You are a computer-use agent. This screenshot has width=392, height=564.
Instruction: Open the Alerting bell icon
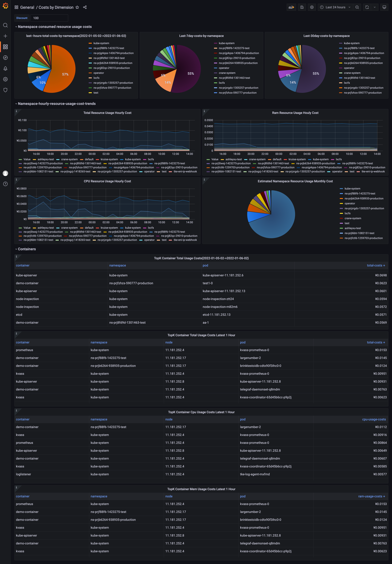tap(5, 69)
